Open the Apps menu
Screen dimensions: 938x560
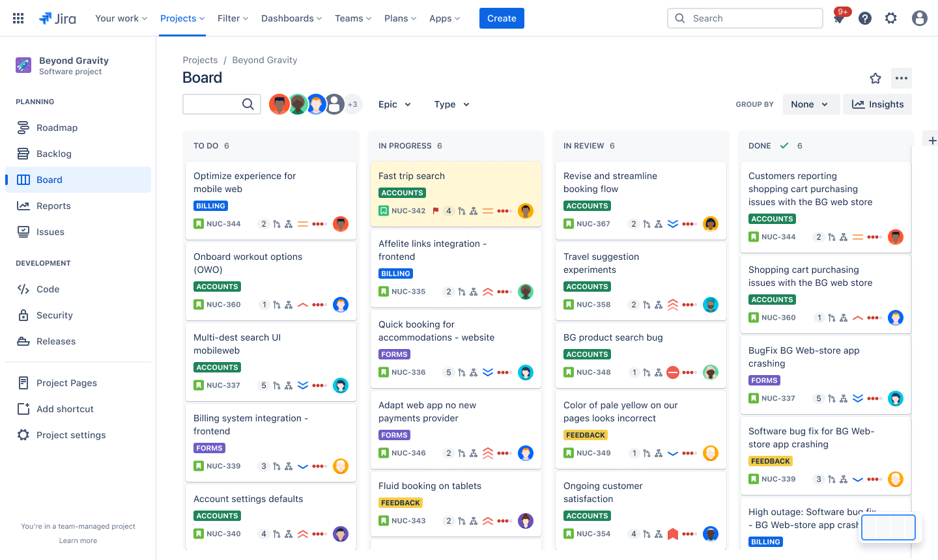444,18
